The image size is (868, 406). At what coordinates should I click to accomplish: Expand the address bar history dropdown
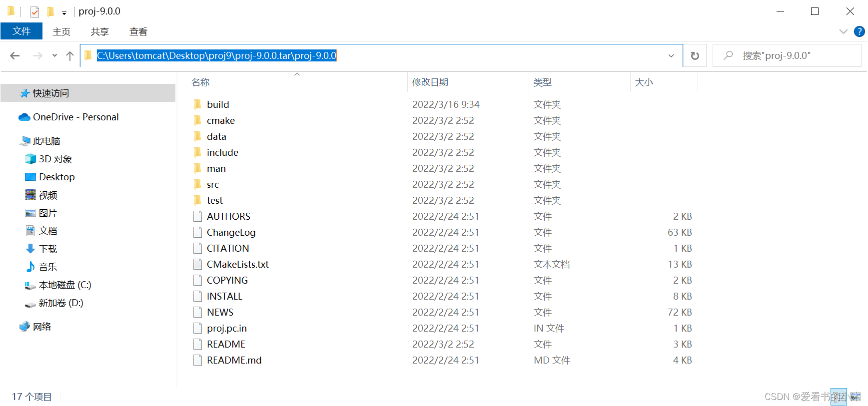671,55
